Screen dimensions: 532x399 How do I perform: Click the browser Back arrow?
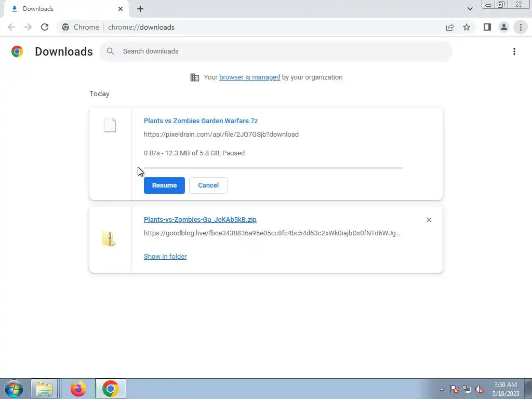click(x=11, y=27)
